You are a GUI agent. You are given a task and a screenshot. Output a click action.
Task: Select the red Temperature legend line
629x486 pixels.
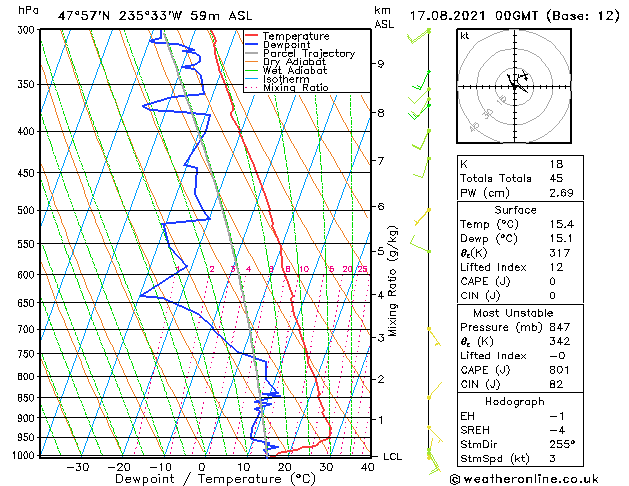[253, 36]
